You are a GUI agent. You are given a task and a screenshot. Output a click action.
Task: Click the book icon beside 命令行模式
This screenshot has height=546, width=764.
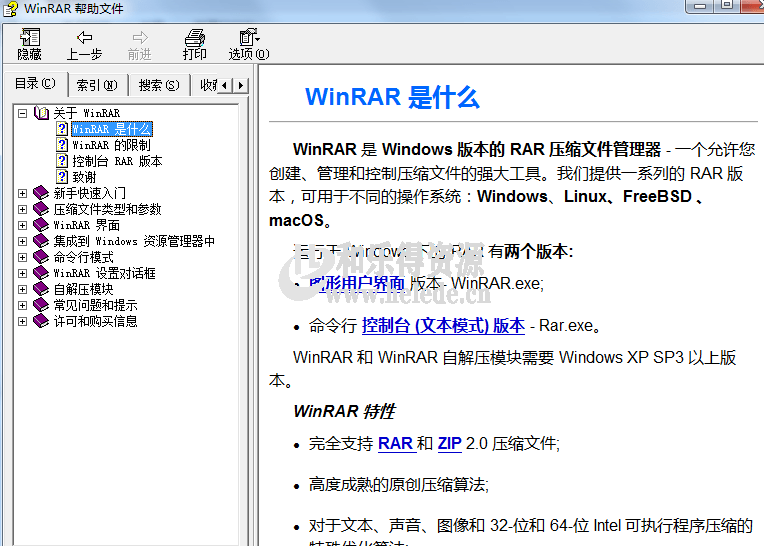41,257
